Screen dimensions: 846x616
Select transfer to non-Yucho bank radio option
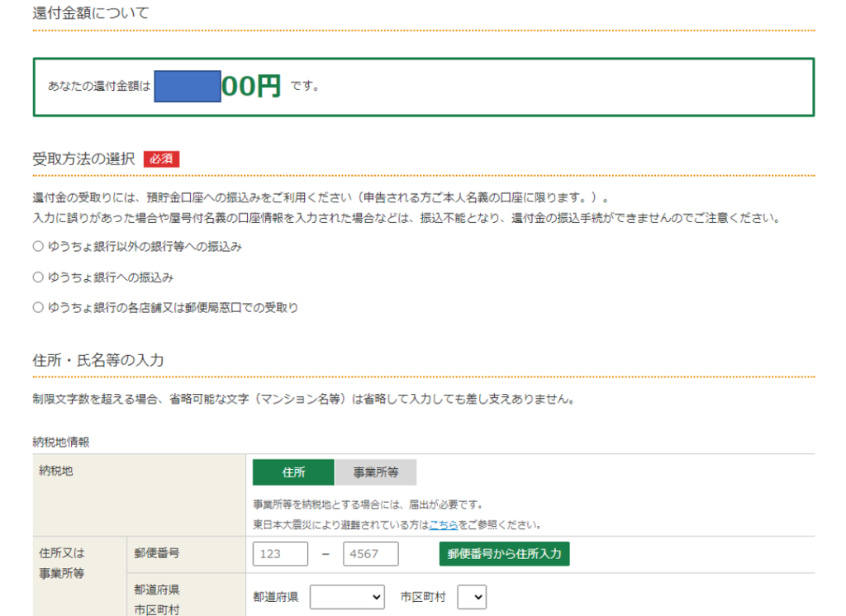(38, 247)
